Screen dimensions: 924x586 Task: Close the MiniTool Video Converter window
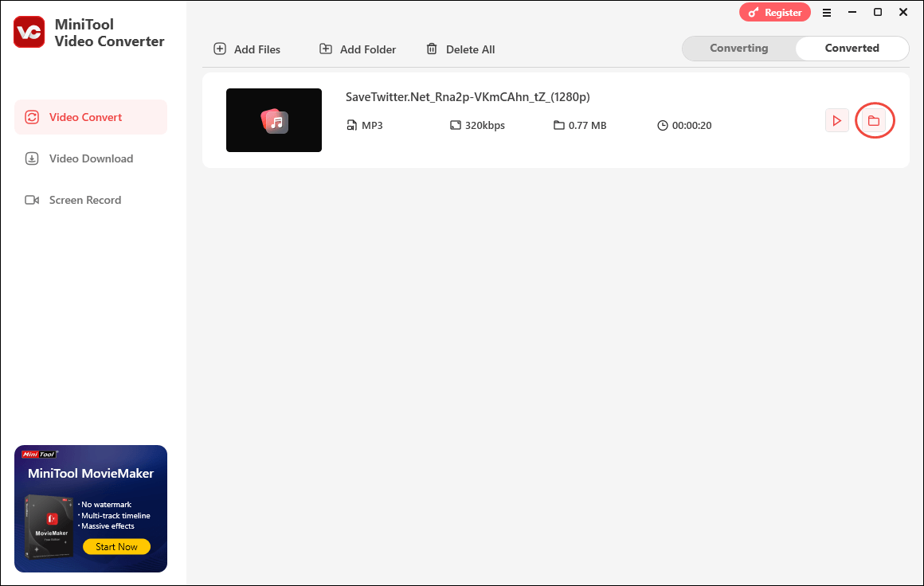click(x=902, y=13)
